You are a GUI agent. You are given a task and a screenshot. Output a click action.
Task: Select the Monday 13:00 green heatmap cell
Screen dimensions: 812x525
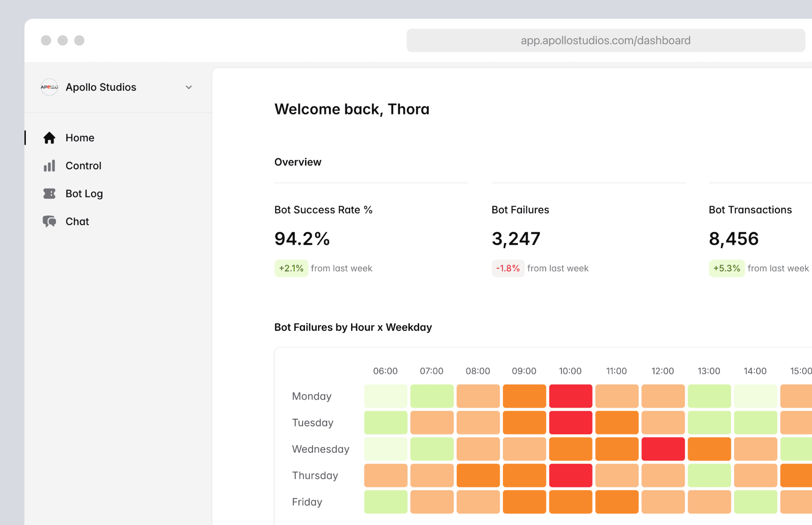pos(710,396)
